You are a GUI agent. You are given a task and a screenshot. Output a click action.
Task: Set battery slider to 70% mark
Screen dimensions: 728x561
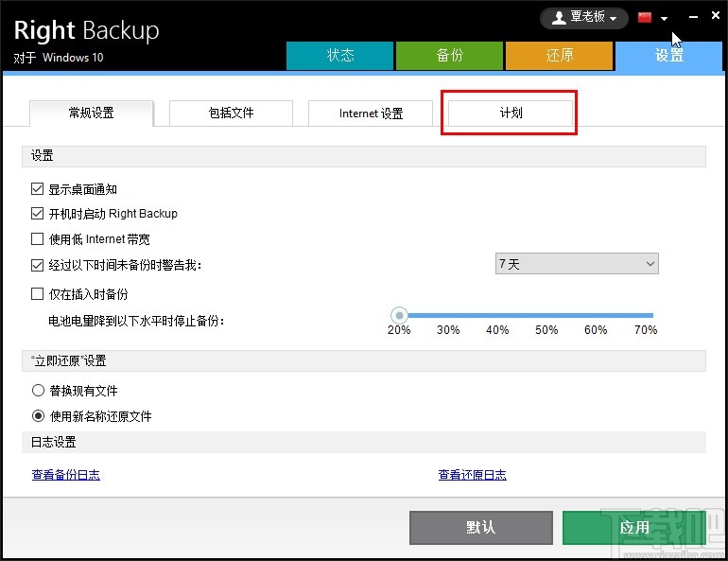coord(648,316)
